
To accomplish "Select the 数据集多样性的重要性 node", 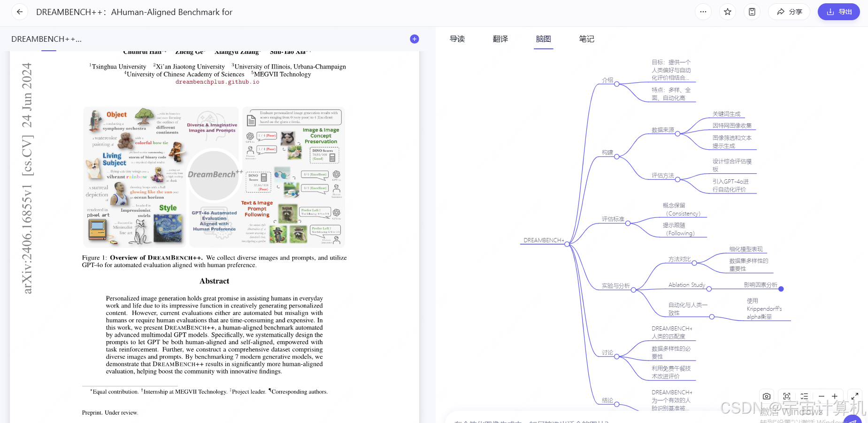I will (x=749, y=265).
